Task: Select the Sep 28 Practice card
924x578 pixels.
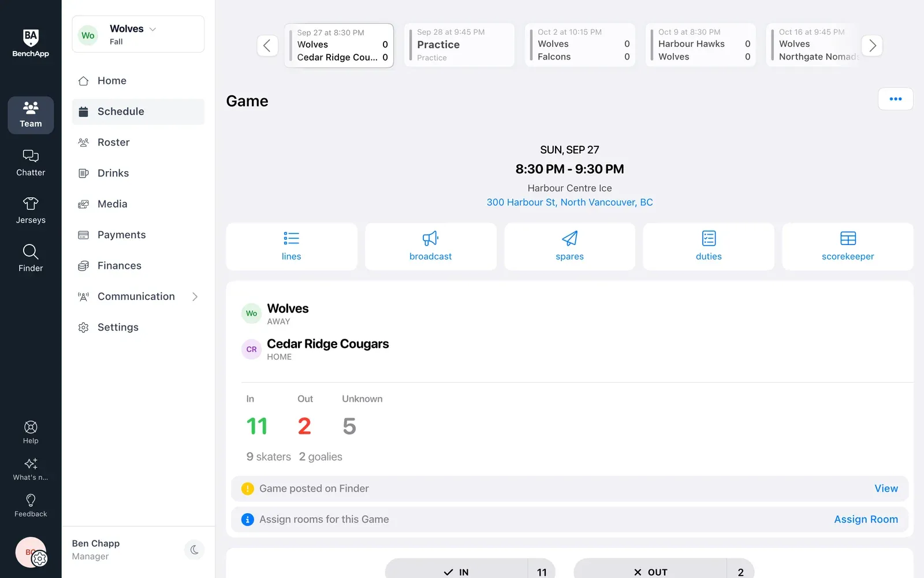Action: [460, 45]
